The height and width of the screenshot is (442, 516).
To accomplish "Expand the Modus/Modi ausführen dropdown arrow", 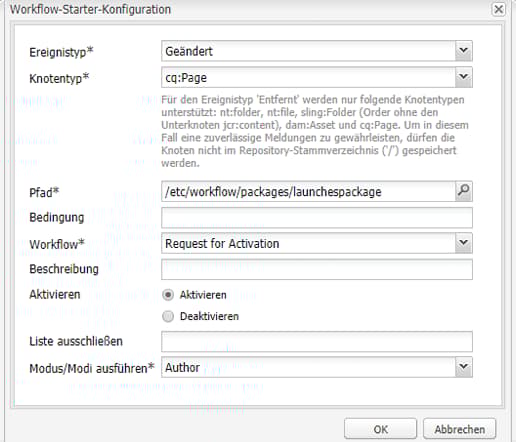I will coord(464,367).
